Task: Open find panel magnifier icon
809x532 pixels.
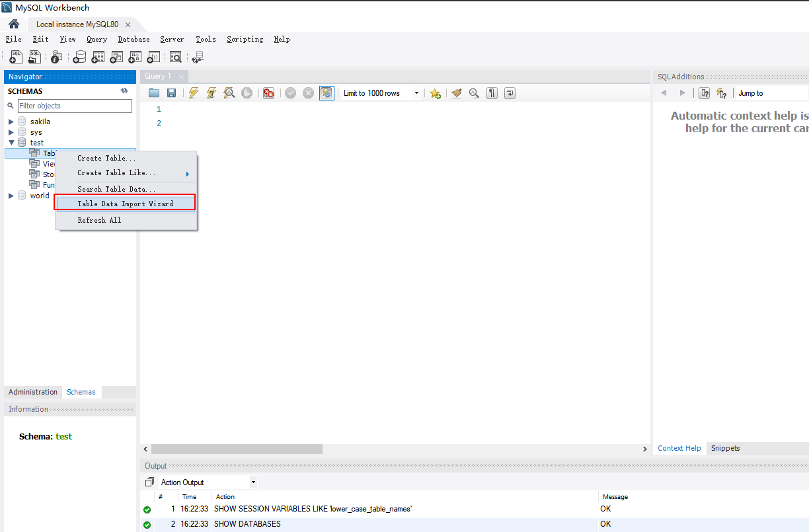Action: (x=474, y=93)
